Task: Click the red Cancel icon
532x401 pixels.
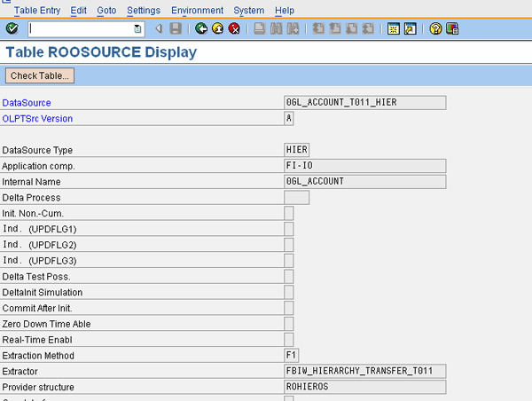Action: tap(234, 28)
